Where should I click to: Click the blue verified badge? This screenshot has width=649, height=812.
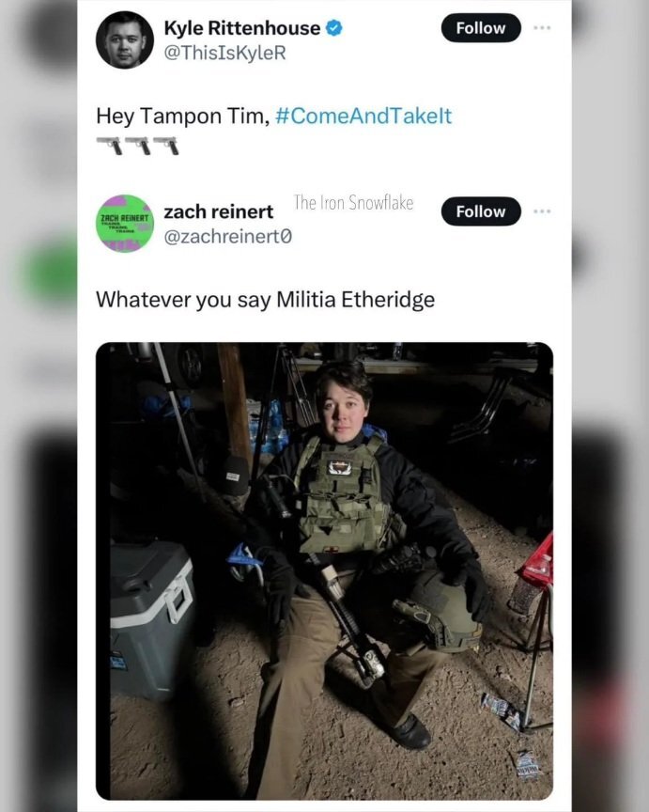[333, 28]
